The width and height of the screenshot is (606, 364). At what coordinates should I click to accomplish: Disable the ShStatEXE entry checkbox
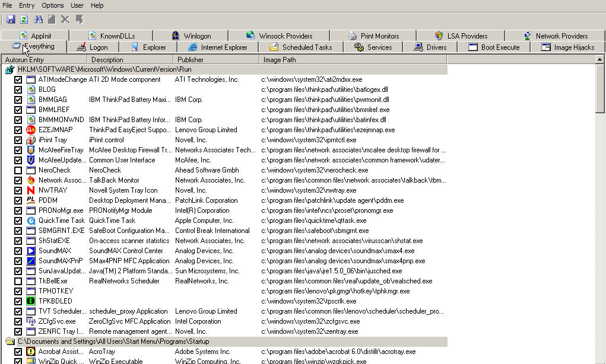(x=18, y=241)
